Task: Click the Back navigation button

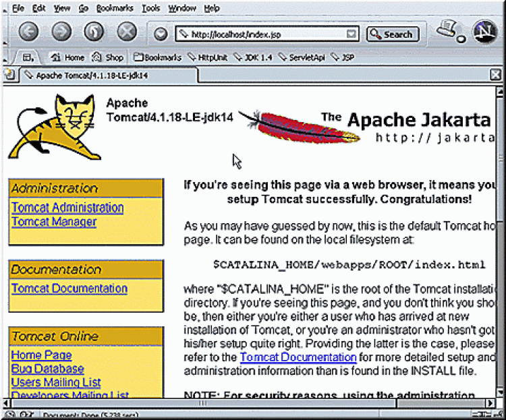Action: coord(28,32)
